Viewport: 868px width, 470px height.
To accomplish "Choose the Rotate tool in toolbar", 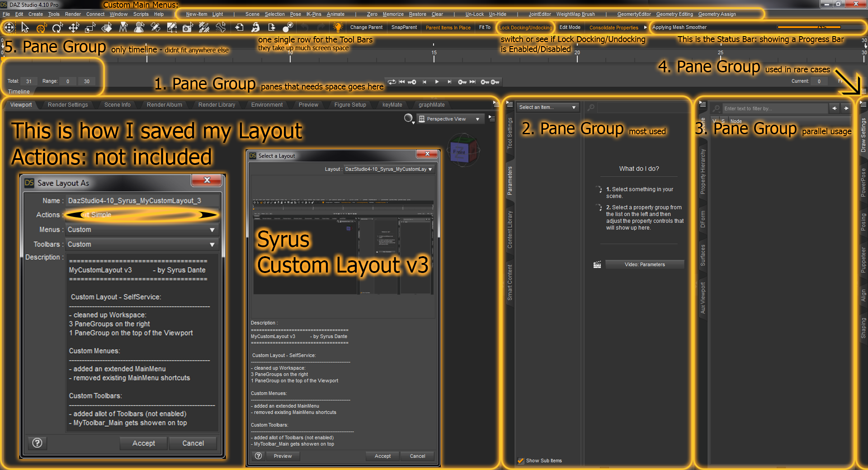I will 57,28.
